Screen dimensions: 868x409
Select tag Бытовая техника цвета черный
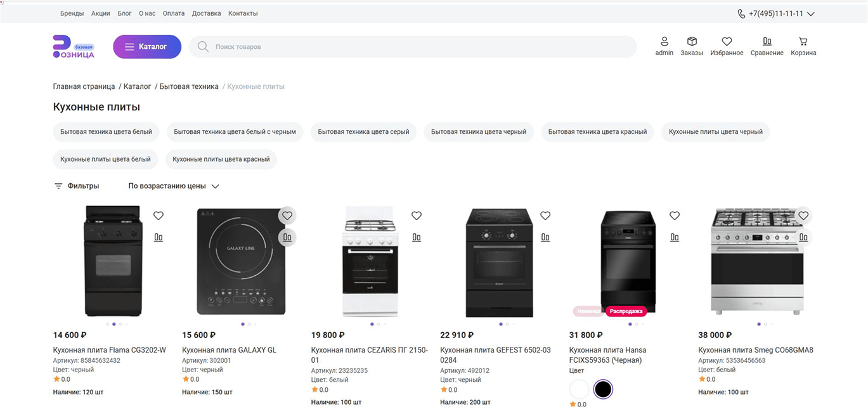pos(479,132)
